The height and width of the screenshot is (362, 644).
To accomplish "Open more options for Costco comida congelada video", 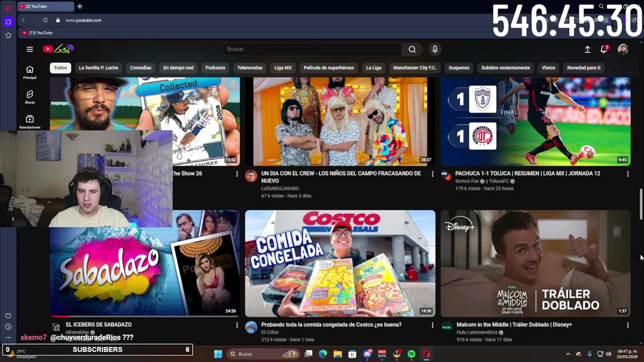I will [x=432, y=325].
